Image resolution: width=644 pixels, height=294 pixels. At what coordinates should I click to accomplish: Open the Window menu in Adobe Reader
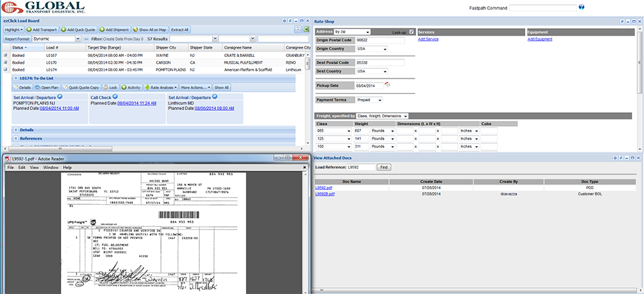(x=50, y=167)
